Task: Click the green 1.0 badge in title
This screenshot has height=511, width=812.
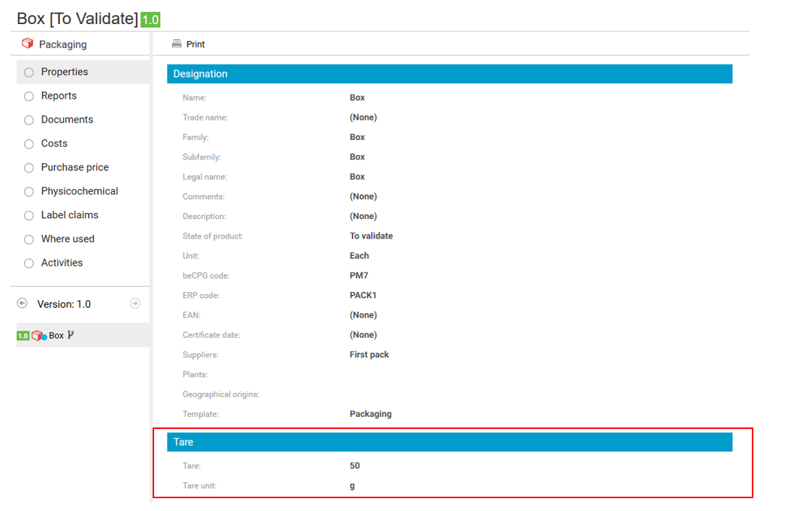Action: [x=150, y=20]
